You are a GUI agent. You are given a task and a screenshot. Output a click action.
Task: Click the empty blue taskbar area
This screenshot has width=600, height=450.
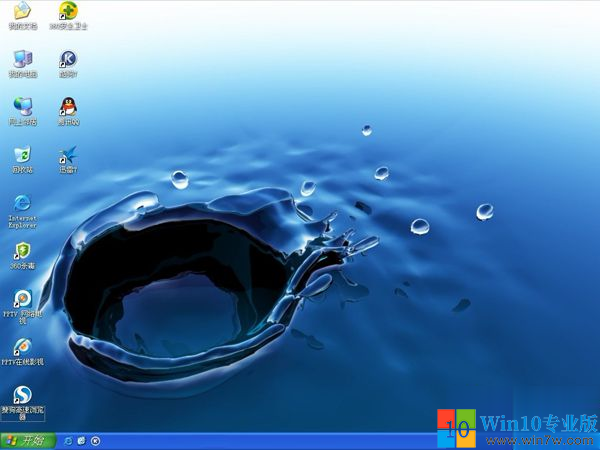pos(268,441)
